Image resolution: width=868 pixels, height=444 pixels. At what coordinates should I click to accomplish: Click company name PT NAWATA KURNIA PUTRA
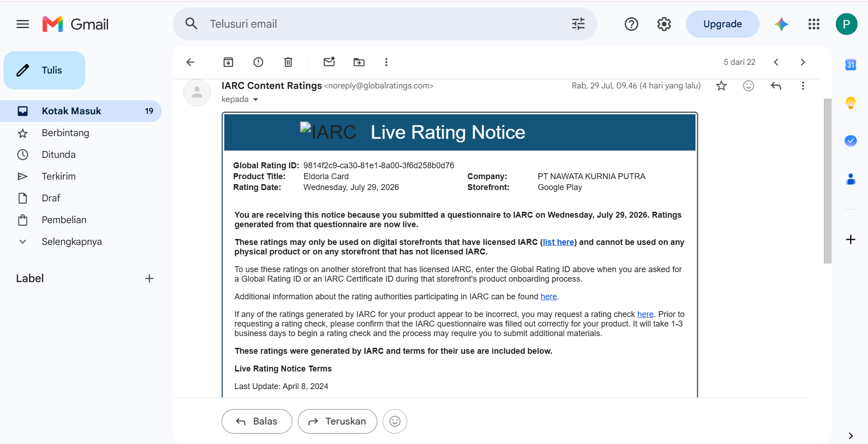click(591, 176)
